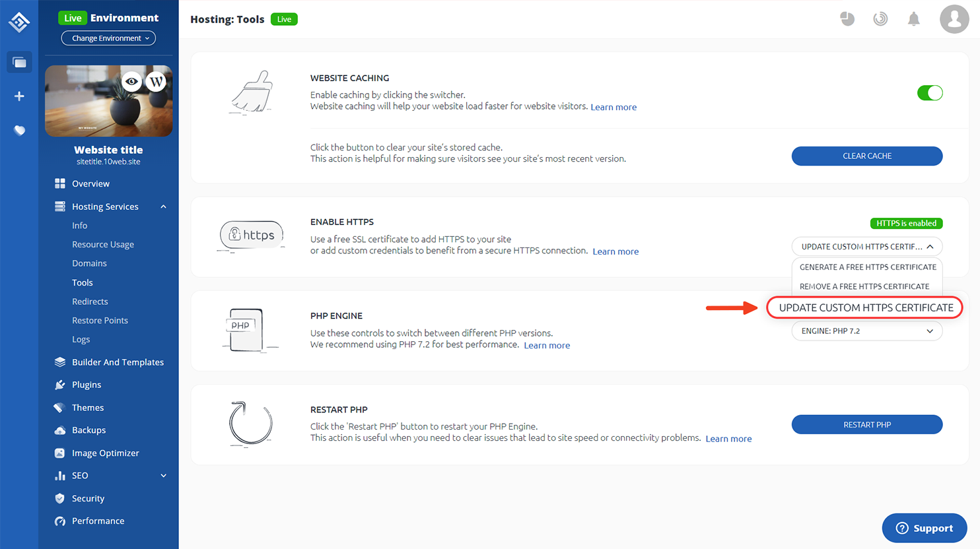Open the Support chat button
The image size is (980, 549).
pyautogui.click(x=925, y=528)
